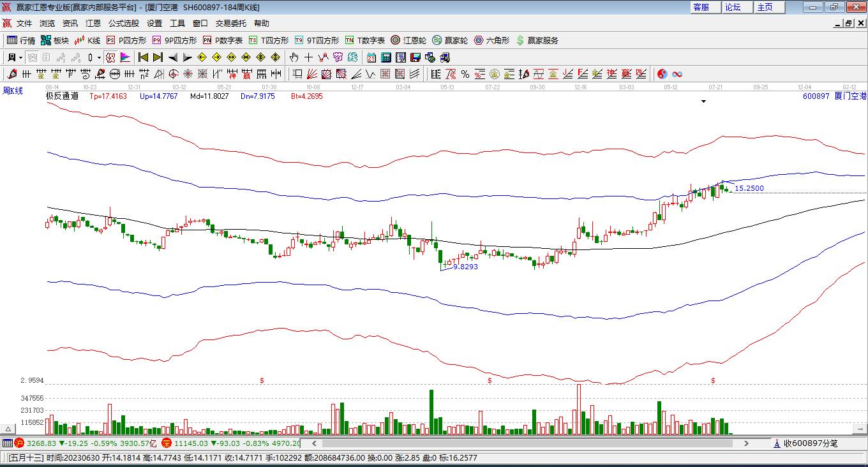Image resolution: width=868 pixels, height=467 pixels.
Task: Toggle the 极反通道 indicator button
Action: pos(62,96)
